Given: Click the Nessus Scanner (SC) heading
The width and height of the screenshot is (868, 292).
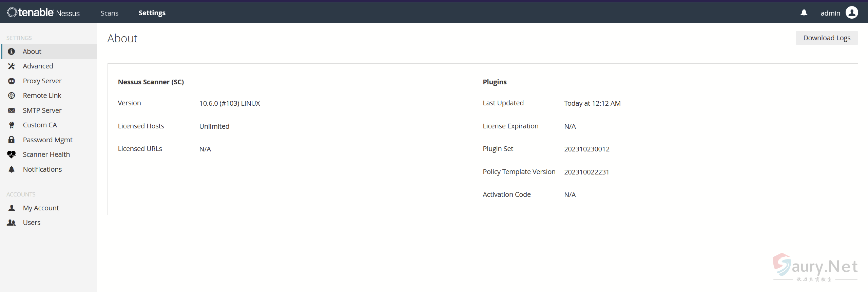Looking at the screenshot, I should click(151, 82).
